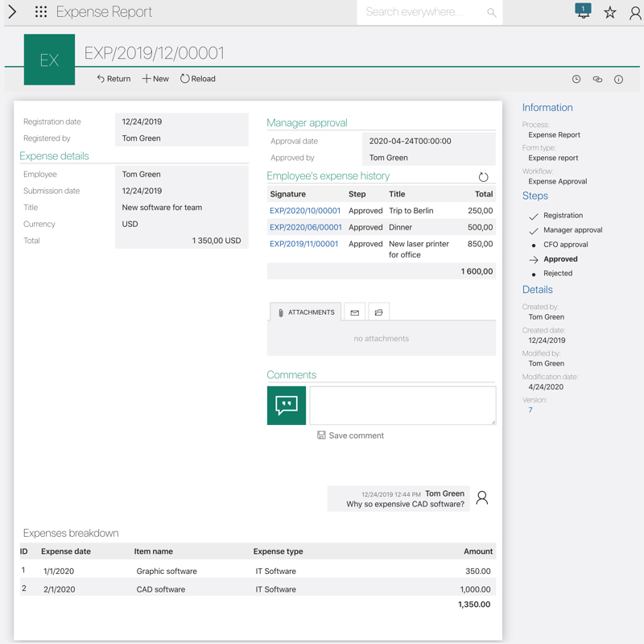Click the search magnifier icon
Viewport: 644px width, 644px height.
(x=491, y=13)
